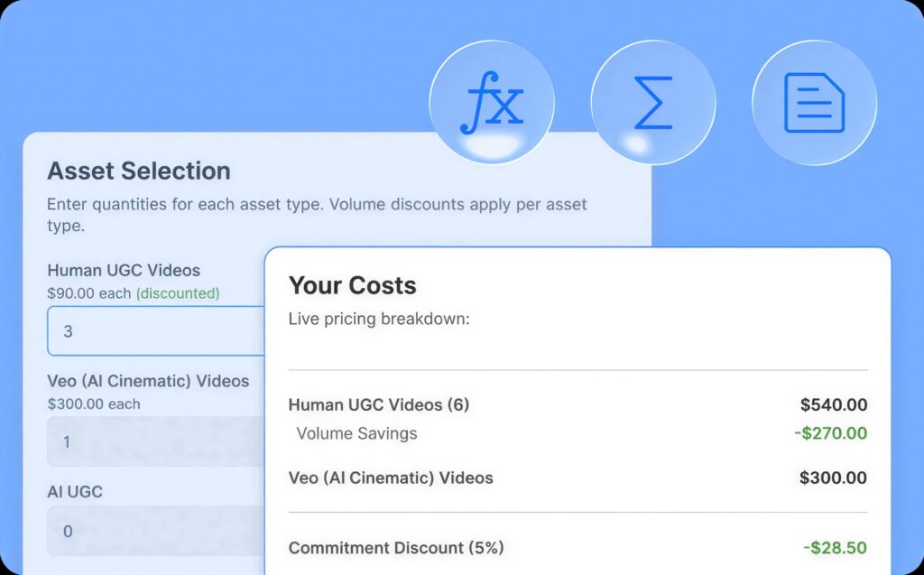Viewport: 924px width, 575px height.
Task: Click the sigma sum icon bubble
Action: tap(652, 102)
